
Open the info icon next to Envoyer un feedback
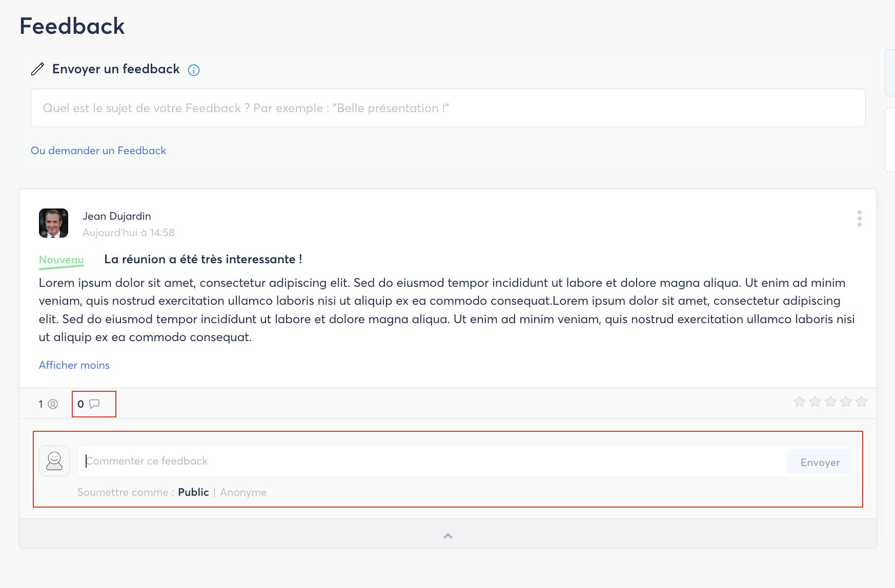click(x=194, y=70)
